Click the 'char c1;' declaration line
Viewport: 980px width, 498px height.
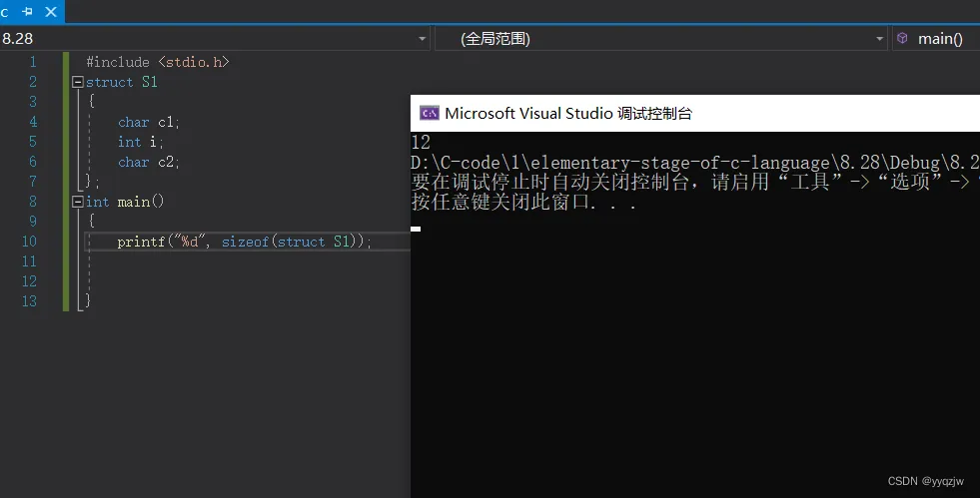click(x=149, y=122)
